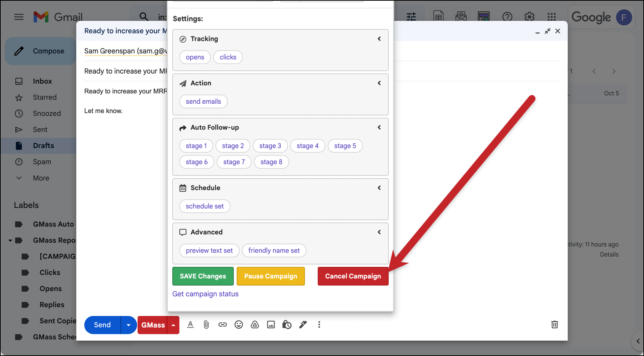Collapse the Auto Follow-up section
This screenshot has width=644, height=356.
point(379,127)
